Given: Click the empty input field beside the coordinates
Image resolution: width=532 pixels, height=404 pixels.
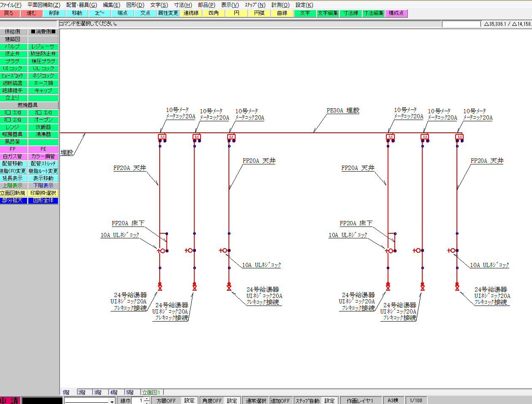Looking at the screenshot, I should [x=461, y=24].
